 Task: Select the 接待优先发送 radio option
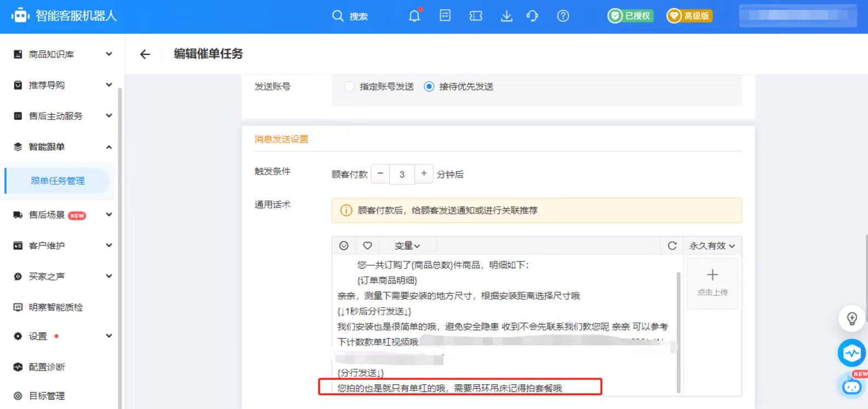[429, 87]
